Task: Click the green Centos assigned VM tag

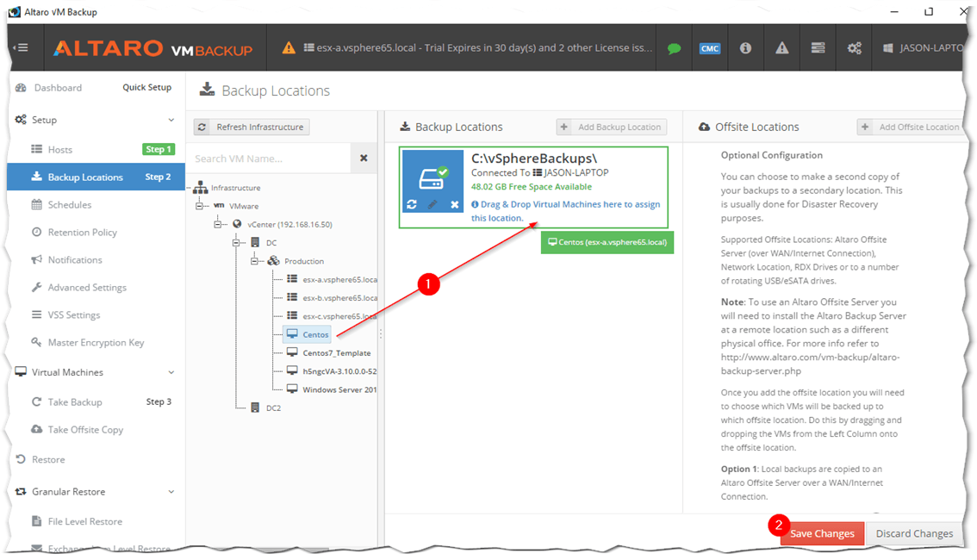Action: click(x=607, y=242)
